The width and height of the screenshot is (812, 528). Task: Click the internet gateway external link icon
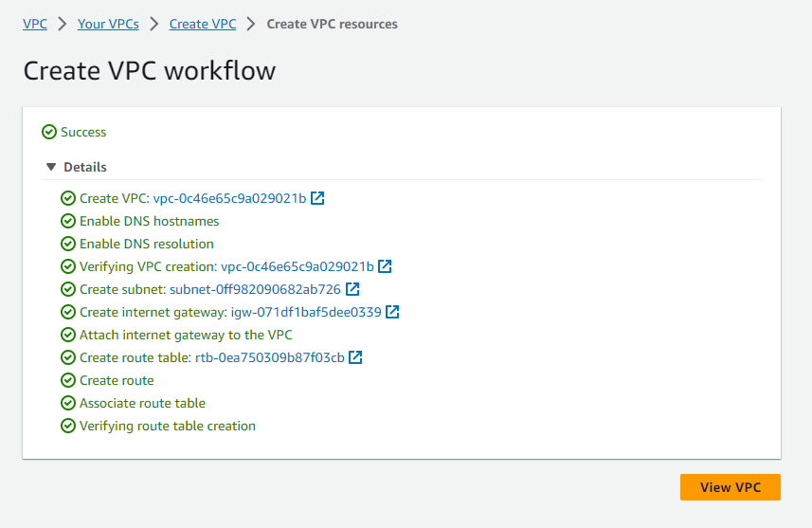pyautogui.click(x=392, y=312)
